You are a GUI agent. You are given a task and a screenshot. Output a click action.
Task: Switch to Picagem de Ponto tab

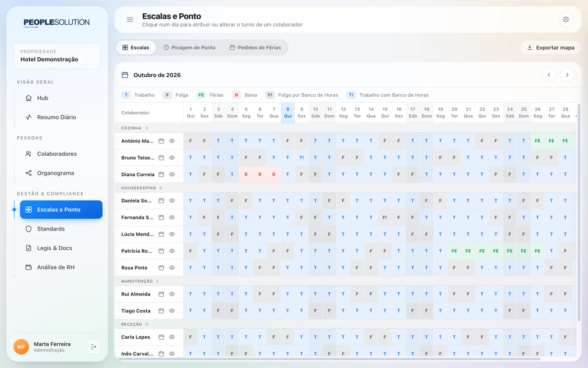pyautogui.click(x=189, y=47)
